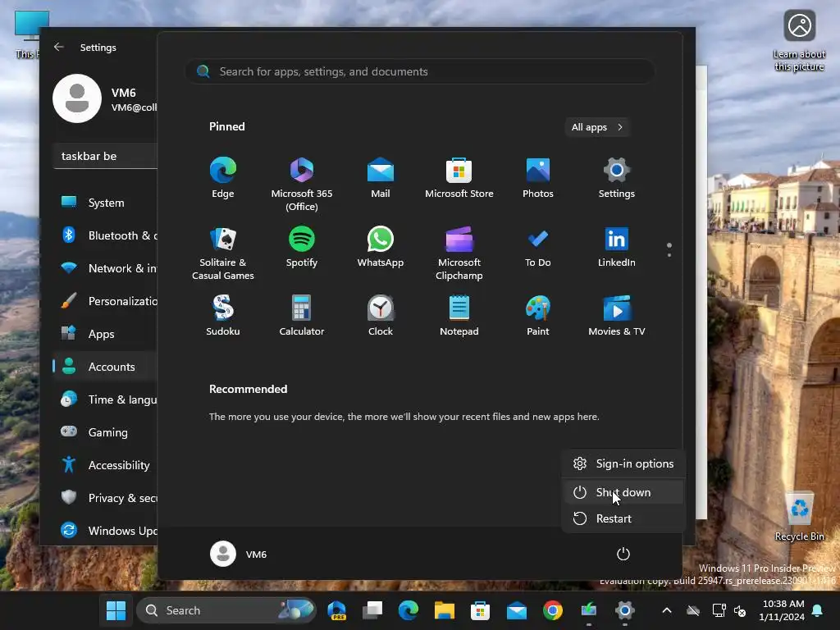Open notifications bell in taskbar
The height and width of the screenshot is (630, 840).
click(818, 610)
